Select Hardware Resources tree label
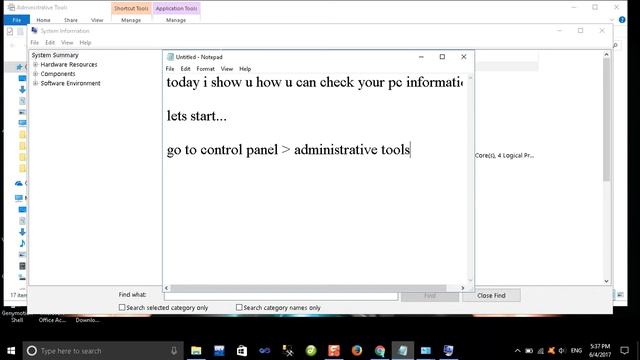640x360 pixels. 69,64
